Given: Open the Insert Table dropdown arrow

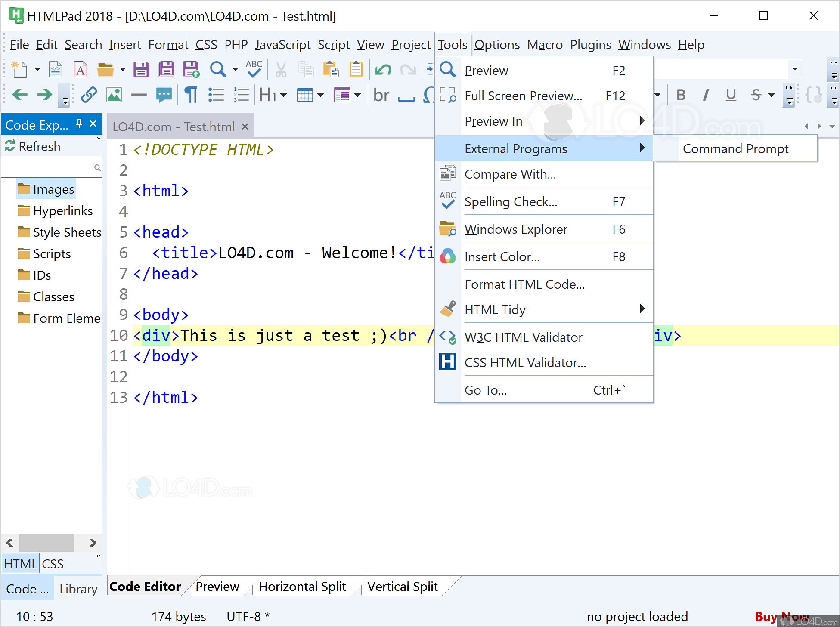Looking at the screenshot, I should click(320, 95).
